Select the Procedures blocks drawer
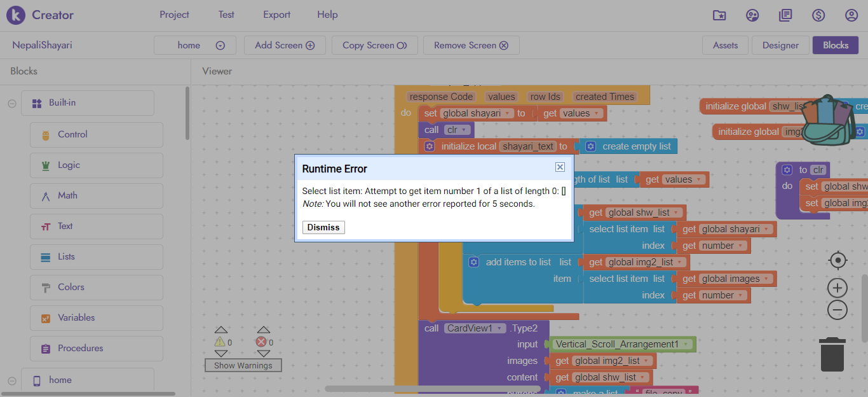 coord(97,349)
